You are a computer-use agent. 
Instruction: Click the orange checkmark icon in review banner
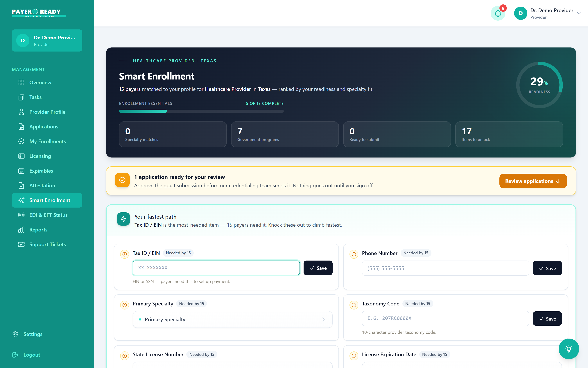click(x=122, y=180)
